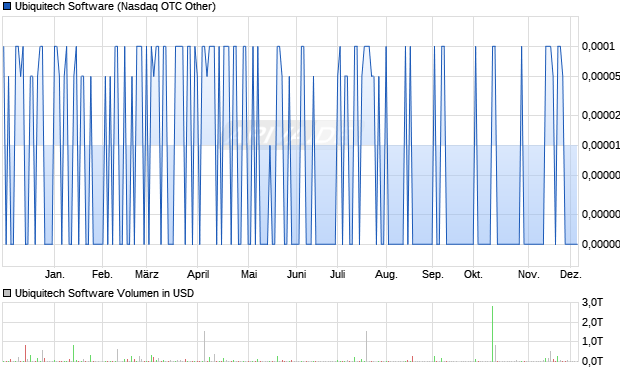Select the 'Okt.' month label

[473, 274]
